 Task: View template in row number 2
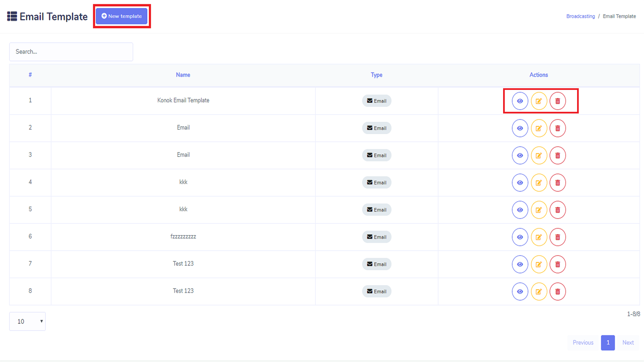[520, 128]
